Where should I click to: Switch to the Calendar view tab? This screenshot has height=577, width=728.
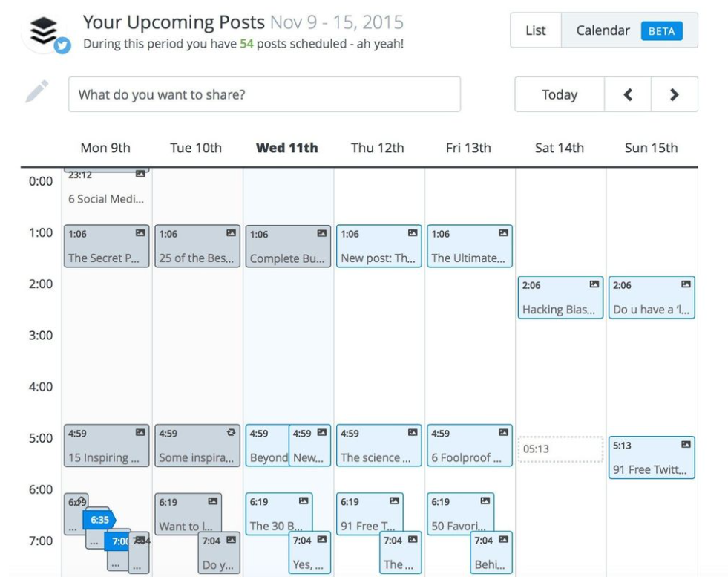point(629,30)
